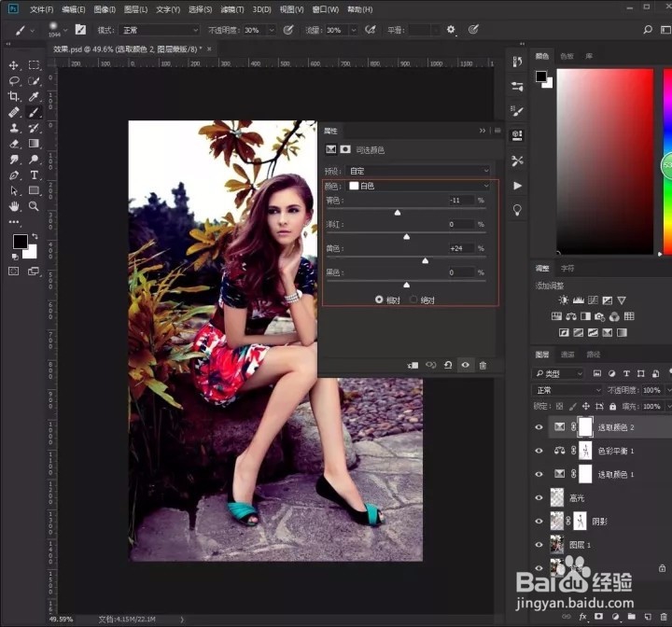Click the zoom percentage field 49.59%
Image resolution: width=672 pixels, height=627 pixels.
(x=61, y=620)
